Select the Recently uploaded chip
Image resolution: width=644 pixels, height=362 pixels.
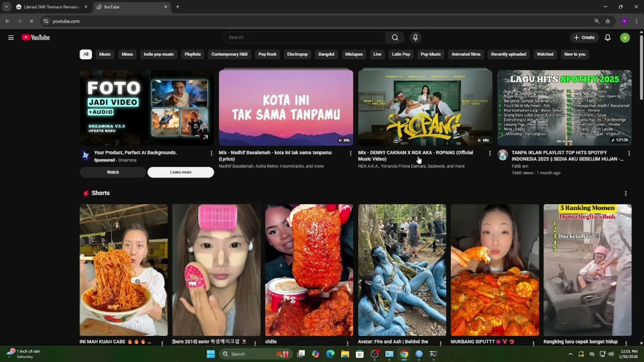[x=509, y=54]
